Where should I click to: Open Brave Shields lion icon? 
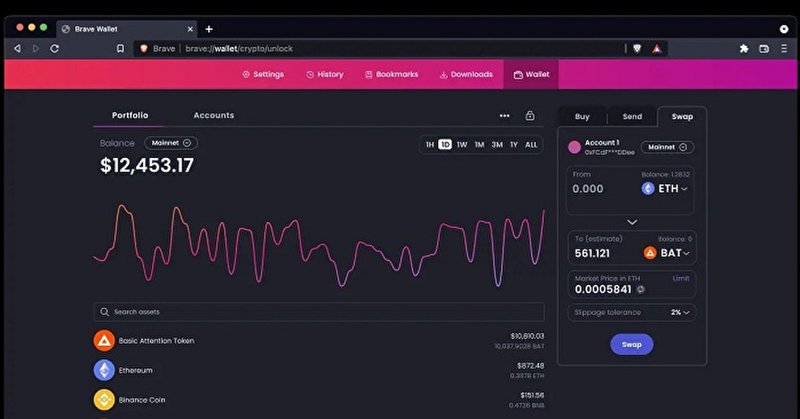[x=637, y=48]
